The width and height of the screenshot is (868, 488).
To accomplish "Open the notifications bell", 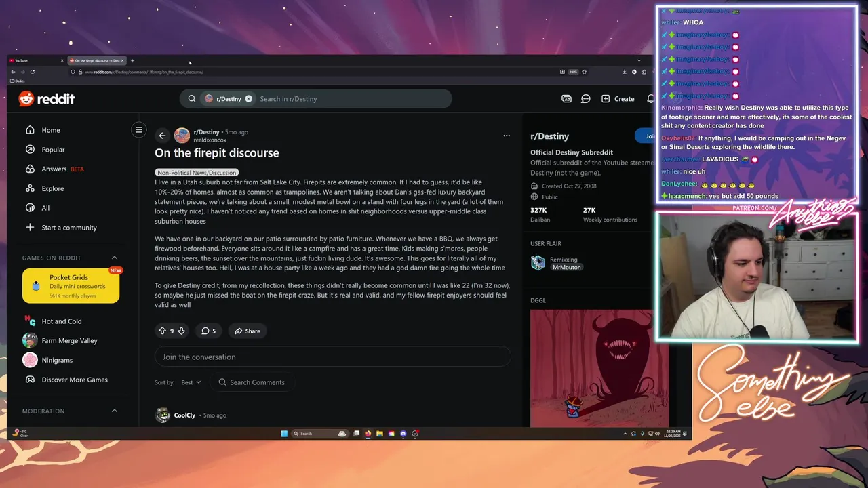I will (650, 99).
